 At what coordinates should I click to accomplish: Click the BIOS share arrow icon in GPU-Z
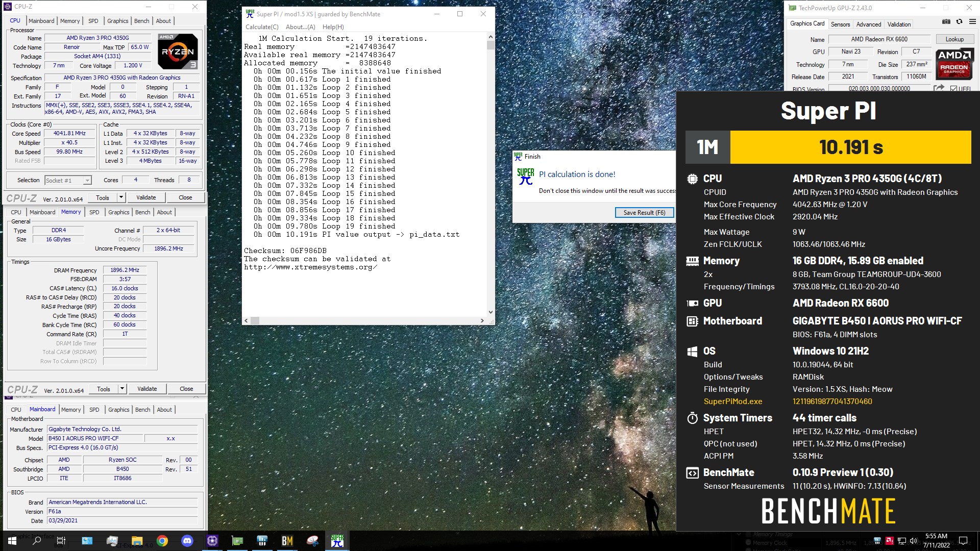coord(939,88)
